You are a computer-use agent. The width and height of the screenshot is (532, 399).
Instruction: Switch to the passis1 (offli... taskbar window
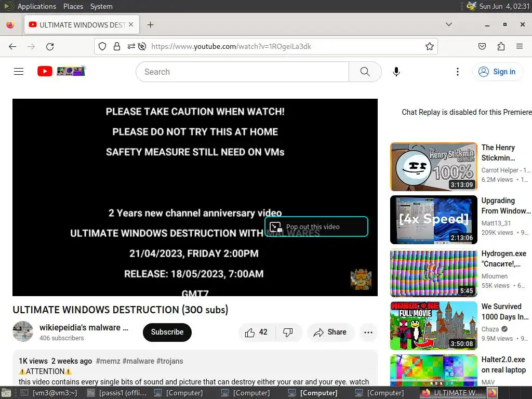click(117, 393)
